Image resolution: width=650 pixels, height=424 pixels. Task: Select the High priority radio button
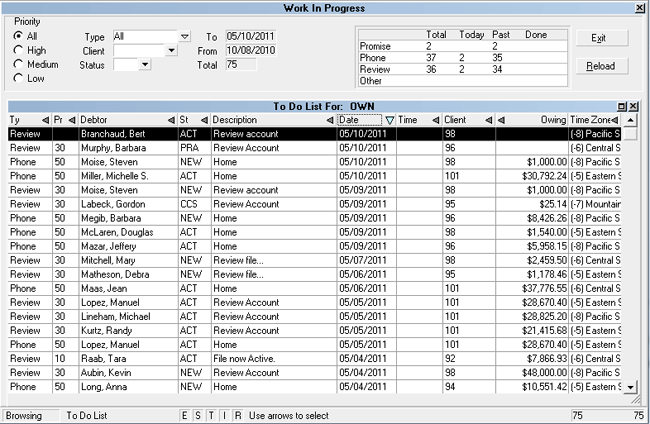click(x=18, y=50)
